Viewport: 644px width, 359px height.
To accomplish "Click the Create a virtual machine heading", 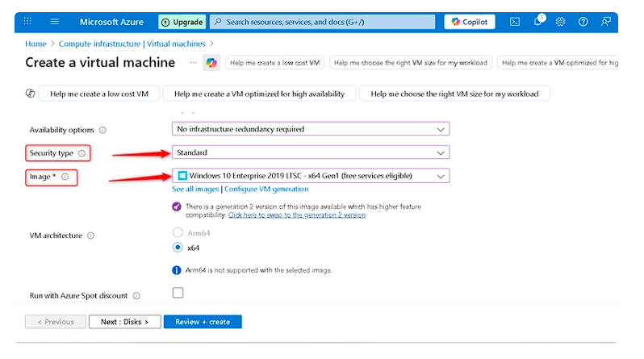I will 100,62.
